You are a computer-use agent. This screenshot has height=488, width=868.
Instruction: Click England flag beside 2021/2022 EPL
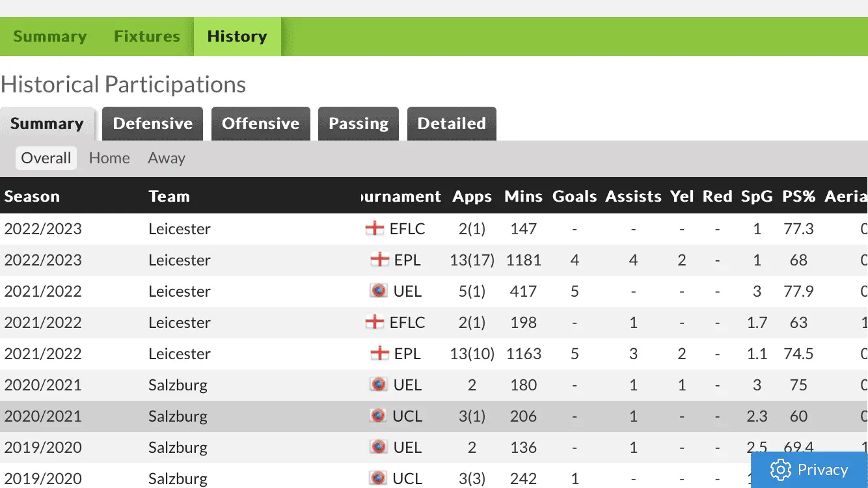point(379,354)
